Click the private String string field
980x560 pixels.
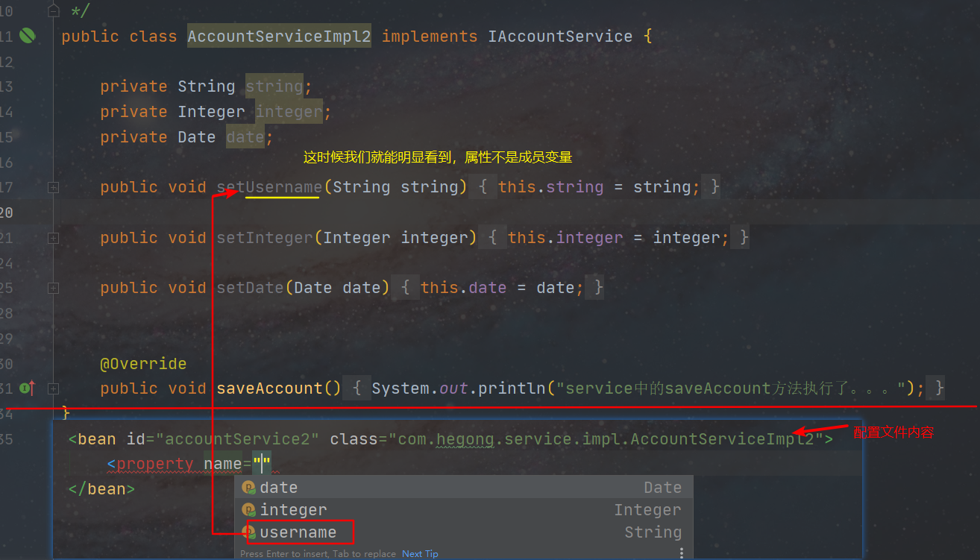click(x=207, y=86)
